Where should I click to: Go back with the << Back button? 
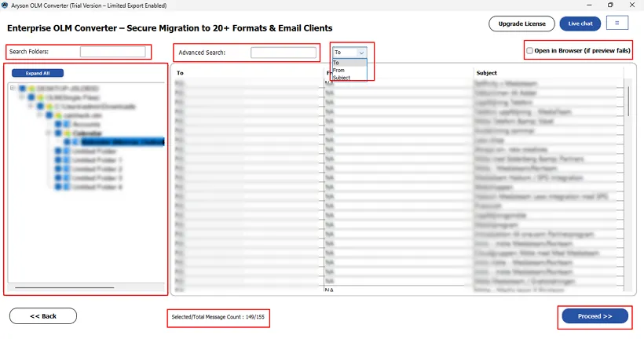tap(43, 316)
